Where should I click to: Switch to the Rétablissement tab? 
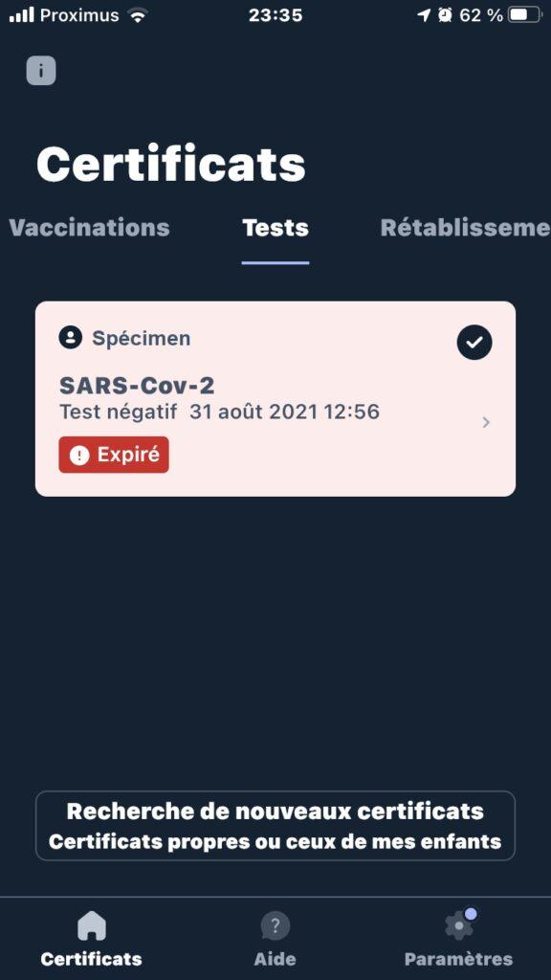coord(466,228)
